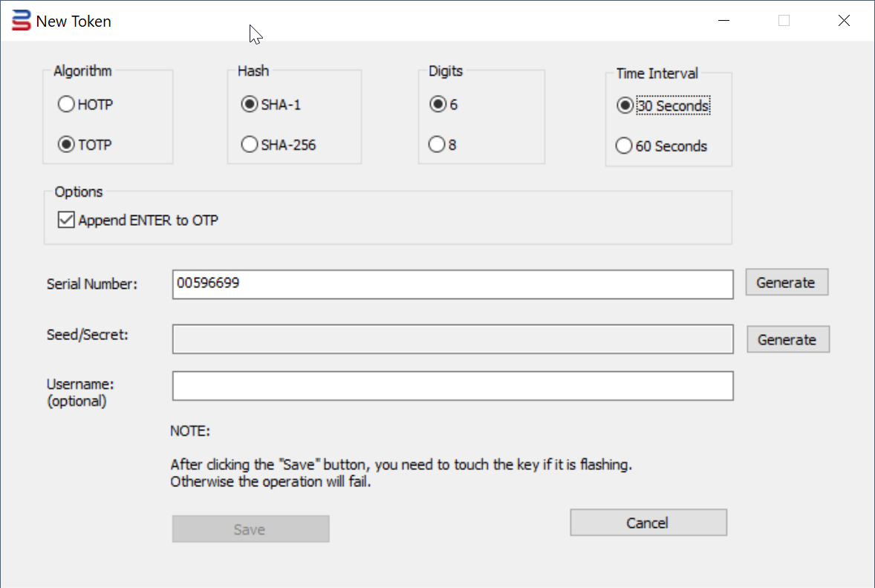Click the app logo in the title bar
Viewport: 875px width, 588px height.
pos(22,21)
